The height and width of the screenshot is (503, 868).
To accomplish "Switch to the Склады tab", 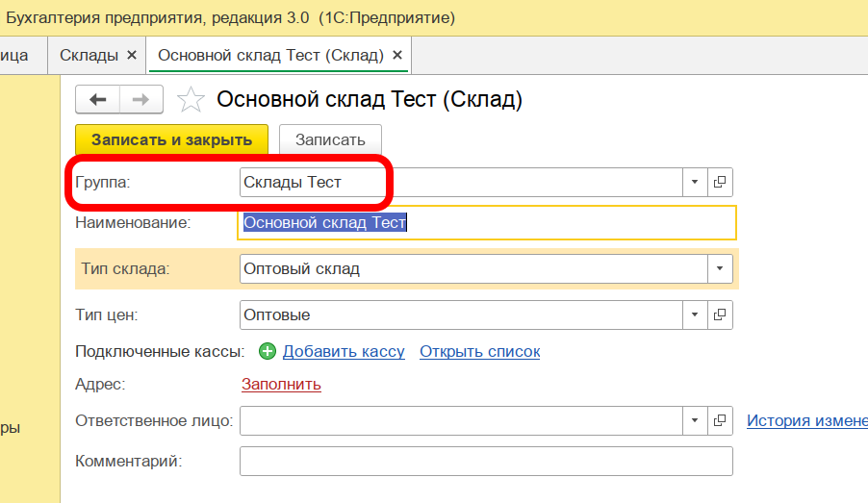I will pyautogui.click(x=89, y=55).
